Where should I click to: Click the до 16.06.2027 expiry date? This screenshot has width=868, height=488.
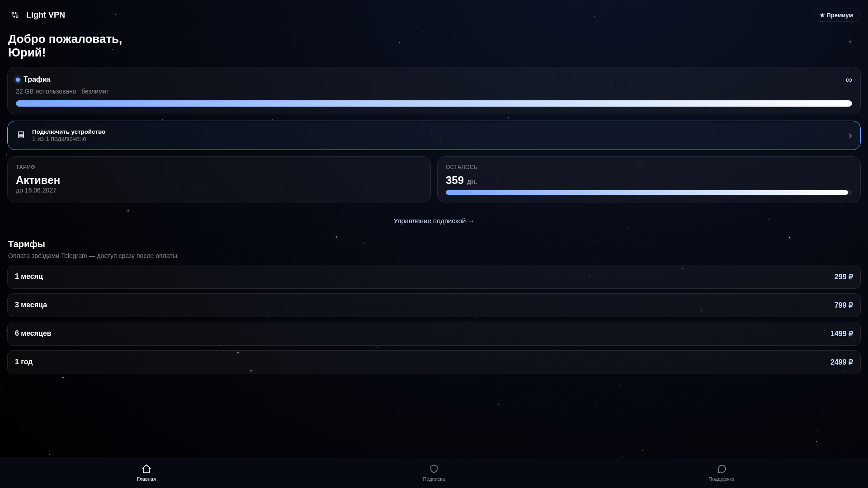coord(36,190)
